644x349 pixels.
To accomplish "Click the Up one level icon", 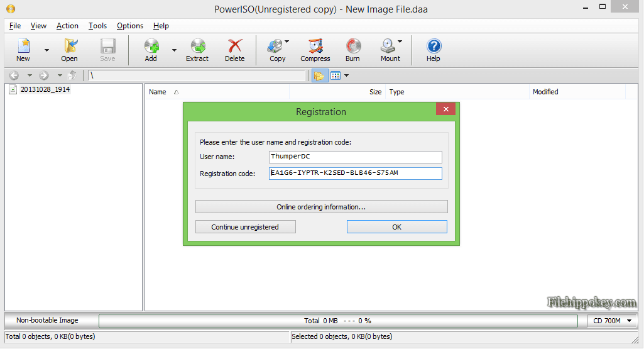I will (x=72, y=75).
